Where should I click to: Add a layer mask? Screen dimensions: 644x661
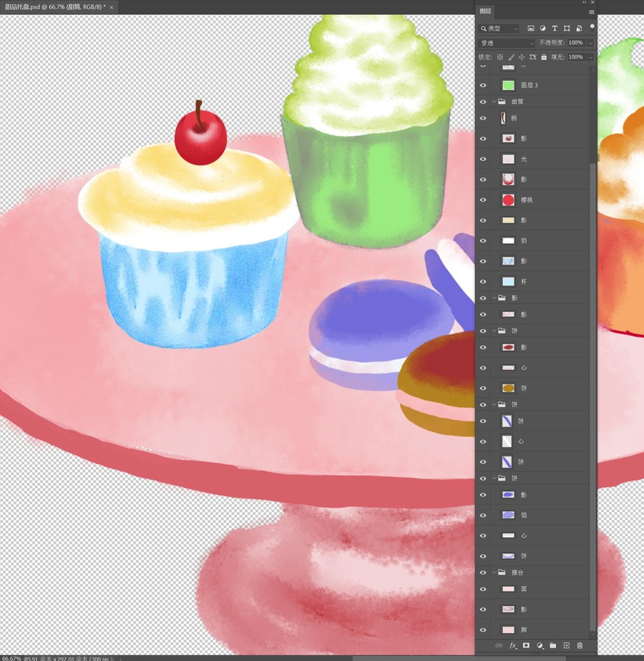click(x=526, y=645)
